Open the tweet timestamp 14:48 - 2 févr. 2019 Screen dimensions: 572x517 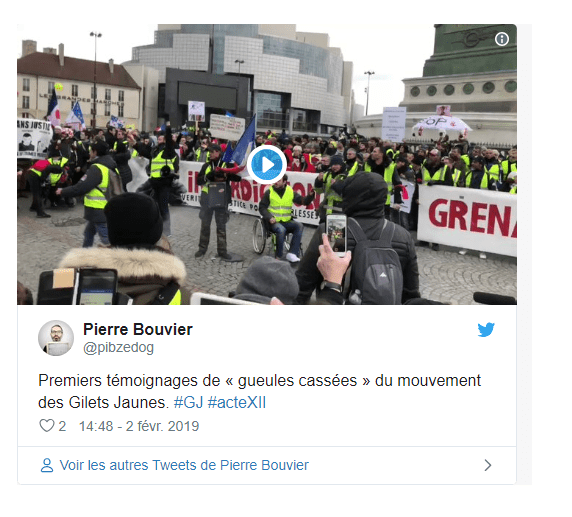click(139, 426)
